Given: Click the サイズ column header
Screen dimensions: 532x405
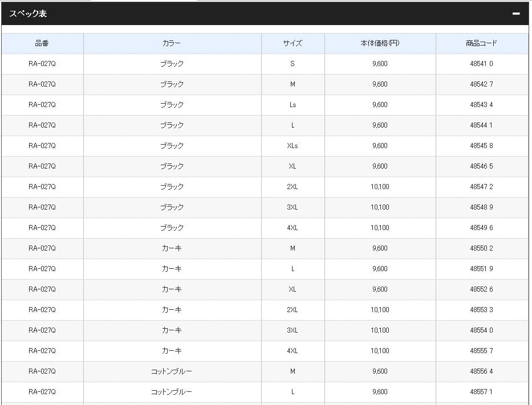Looking at the screenshot, I should coord(293,43).
